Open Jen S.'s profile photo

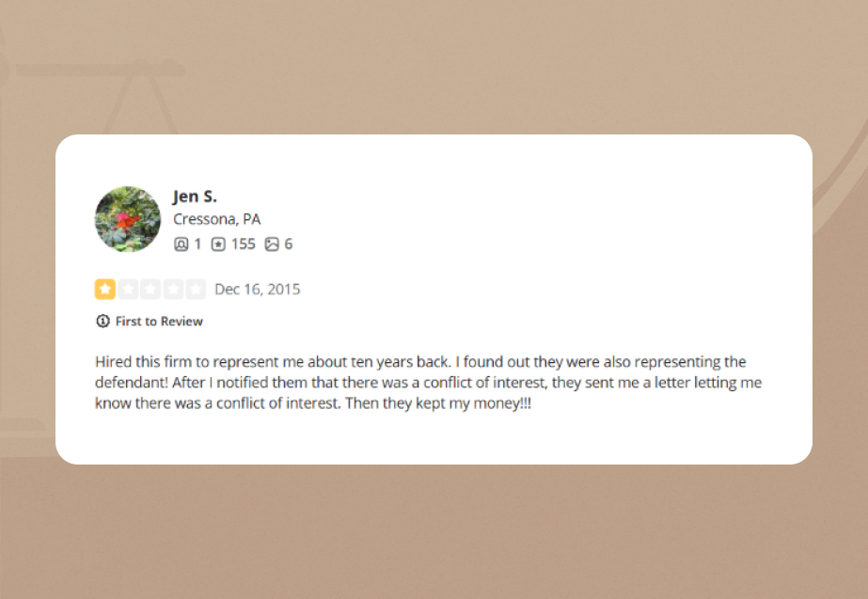coord(128,219)
